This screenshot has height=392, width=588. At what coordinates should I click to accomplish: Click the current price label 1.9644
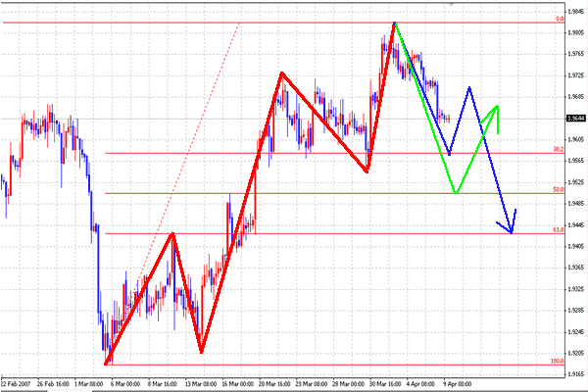576,119
